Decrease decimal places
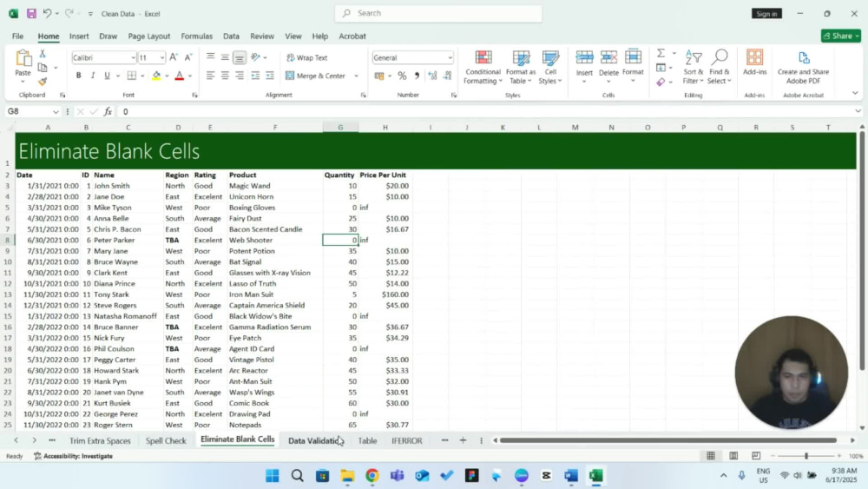Screen dimensions: 868x489 coord(447,76)
